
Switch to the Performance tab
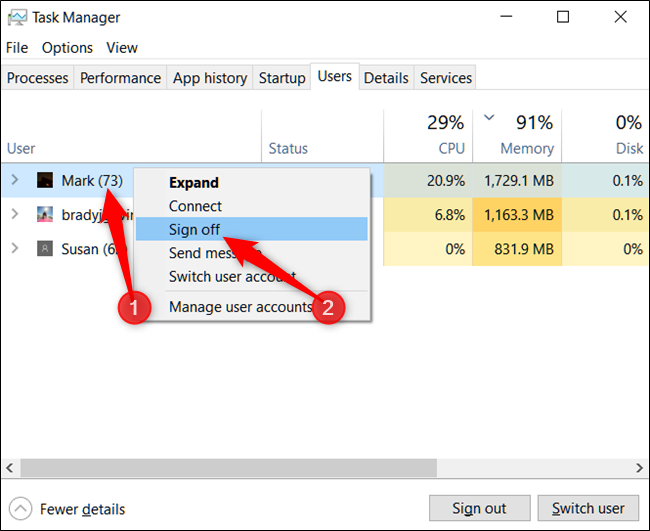pos(120,78)
